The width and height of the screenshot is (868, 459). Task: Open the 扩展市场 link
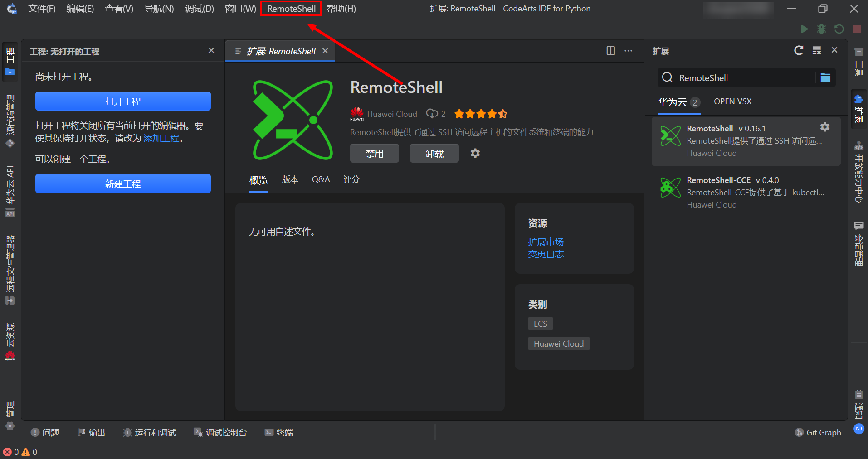[x=546, y=242]
